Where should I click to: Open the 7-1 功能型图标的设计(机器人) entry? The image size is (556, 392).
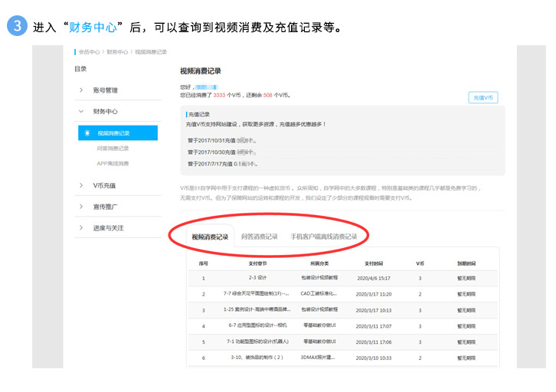click(257, 341)
